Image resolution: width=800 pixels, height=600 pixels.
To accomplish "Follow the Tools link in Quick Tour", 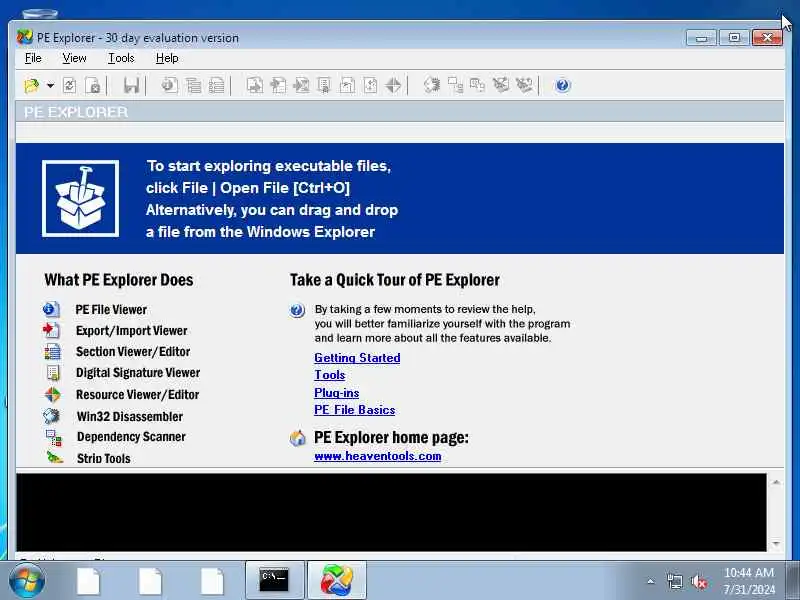I will (330, 375).
